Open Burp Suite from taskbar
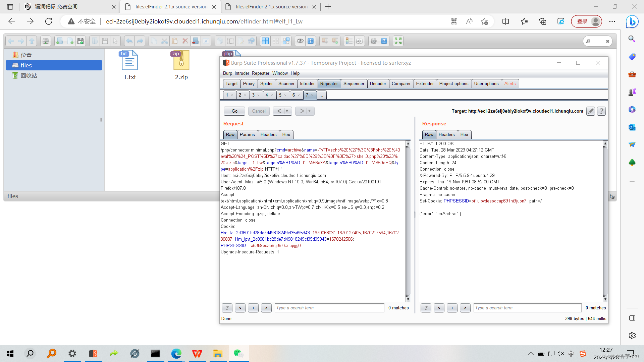The height and width of the screenshot is (362, 644). click(93, 353)
